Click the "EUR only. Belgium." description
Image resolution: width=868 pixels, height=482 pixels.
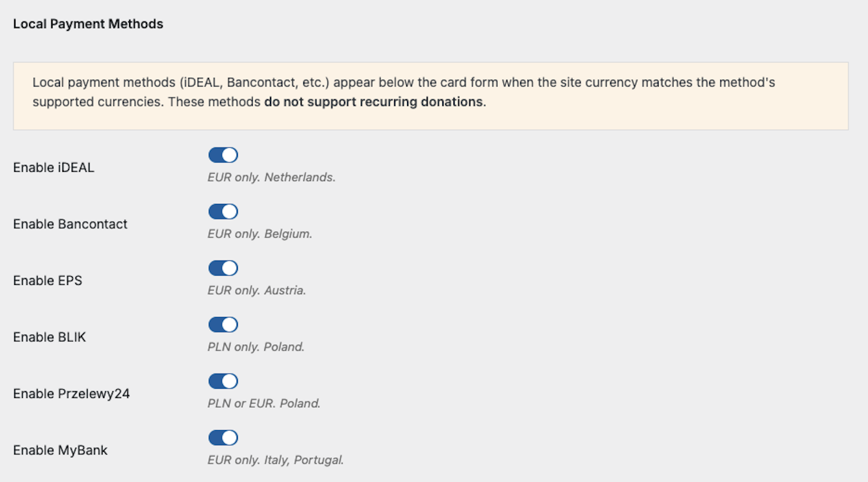pyautogui.click(x=259, y=234)
